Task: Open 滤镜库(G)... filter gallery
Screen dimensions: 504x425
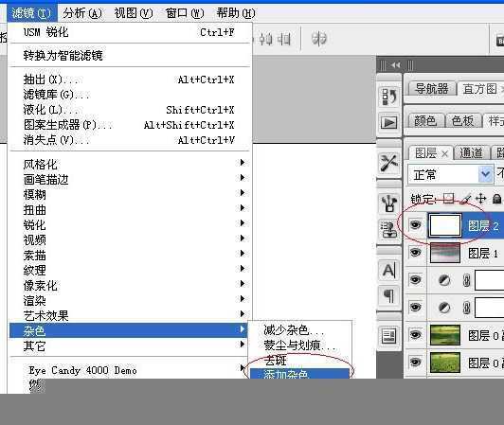Action: (x=129, y=95)
